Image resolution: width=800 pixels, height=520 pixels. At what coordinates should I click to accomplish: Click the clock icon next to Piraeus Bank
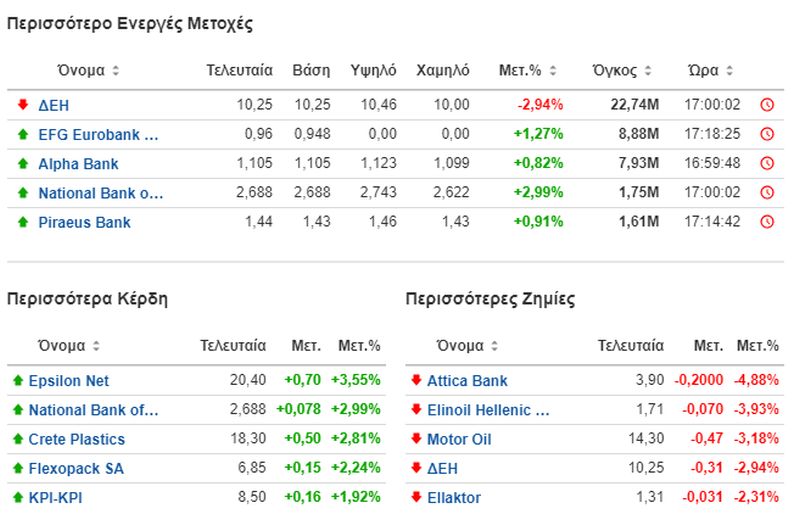click(x=767, y=221)
